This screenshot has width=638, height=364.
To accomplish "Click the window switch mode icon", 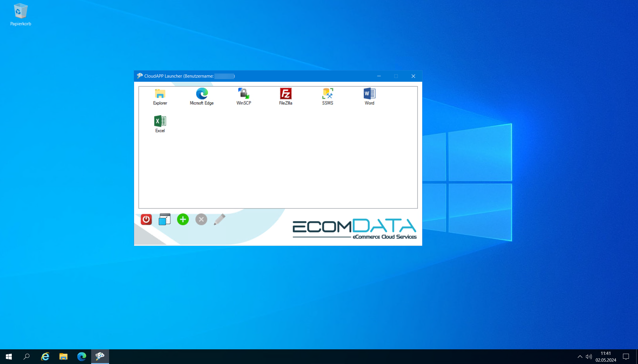I will pos(164,219).
